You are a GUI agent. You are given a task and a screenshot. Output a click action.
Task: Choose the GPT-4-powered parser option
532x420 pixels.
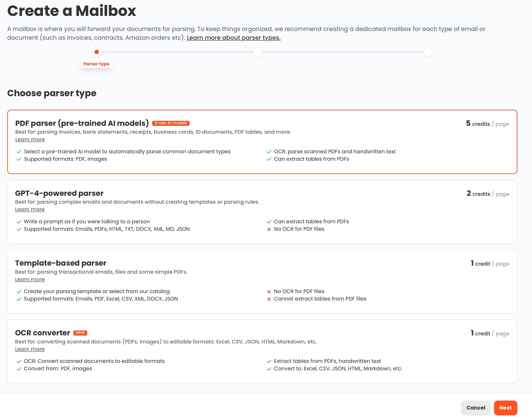click(262, 212)
